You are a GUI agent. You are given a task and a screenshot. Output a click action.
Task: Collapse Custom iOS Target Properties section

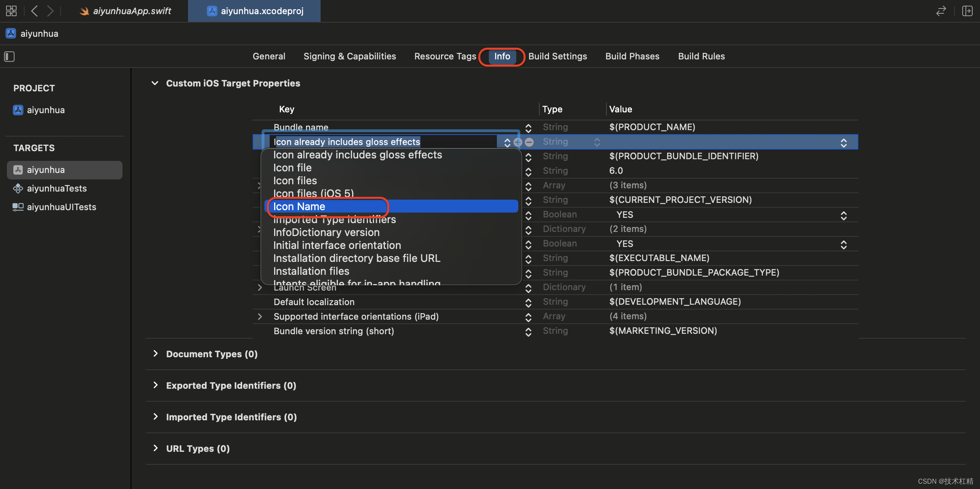(155, 83)
